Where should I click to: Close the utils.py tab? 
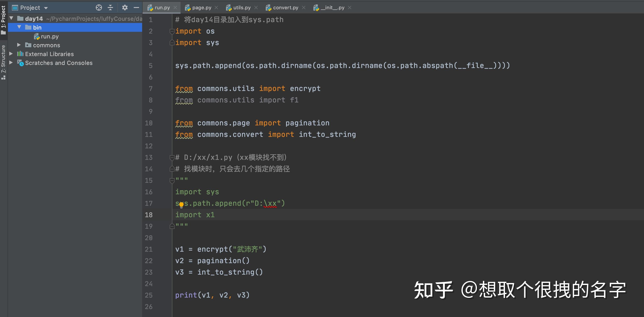pyautogui.click(x=256, y=8)
